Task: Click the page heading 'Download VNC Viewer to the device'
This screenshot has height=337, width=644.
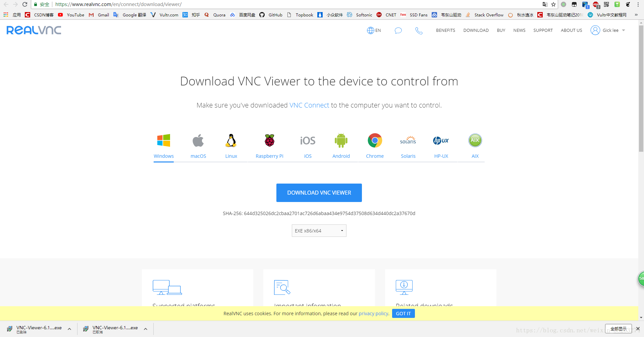Action: click(x=319, y=81)
